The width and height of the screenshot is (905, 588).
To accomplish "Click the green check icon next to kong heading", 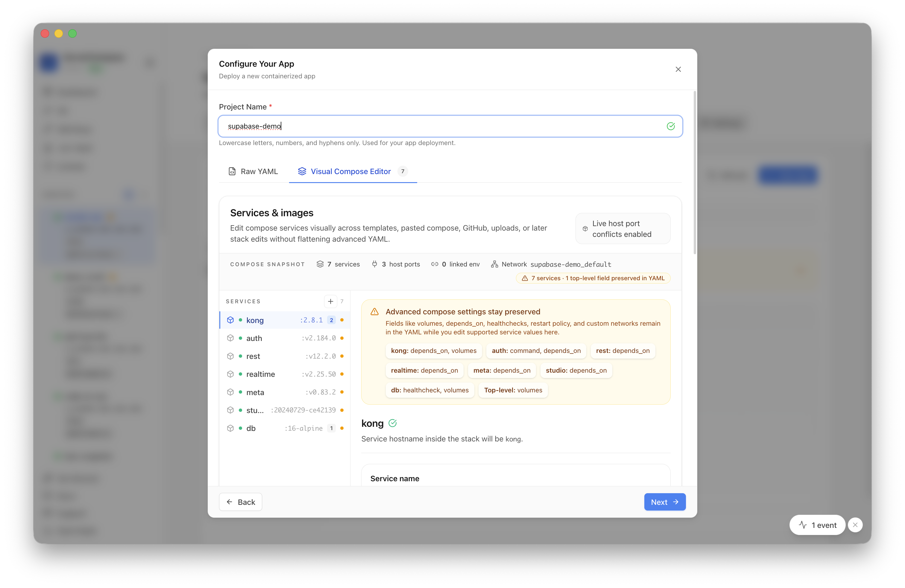I will click(x=392, y=423).
